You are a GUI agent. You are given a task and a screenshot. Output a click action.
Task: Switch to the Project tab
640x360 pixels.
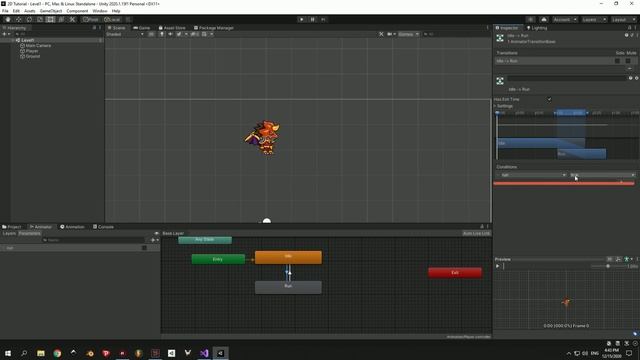click(11, 227)
